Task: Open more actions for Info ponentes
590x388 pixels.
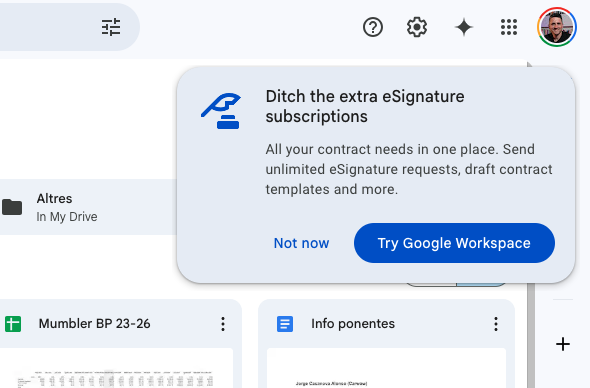Action: pyautogui.click(x=496, y=324)
